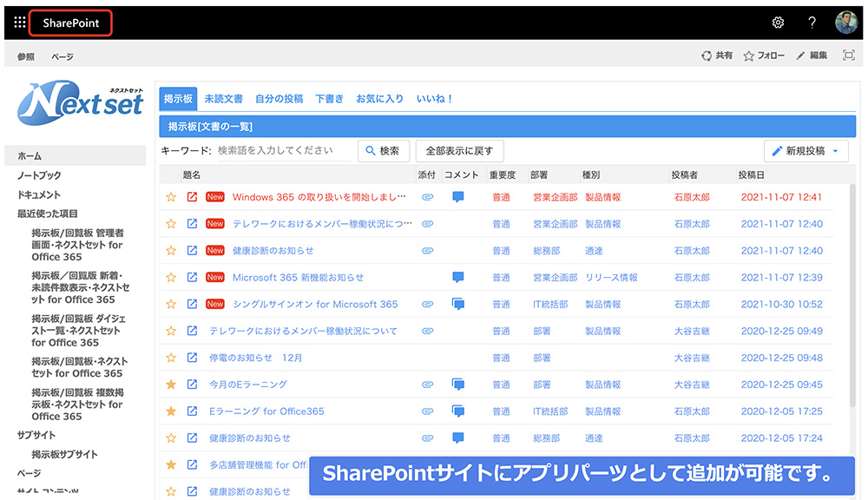Go to ホーム in left navigation

(x=76, y=155)
